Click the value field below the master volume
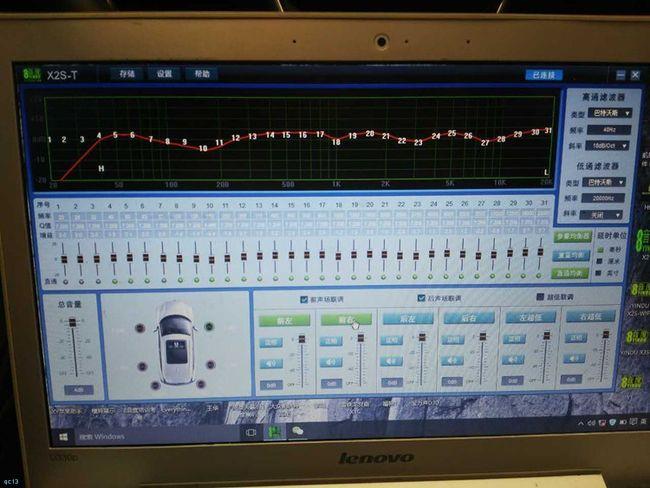 (79, 390)
